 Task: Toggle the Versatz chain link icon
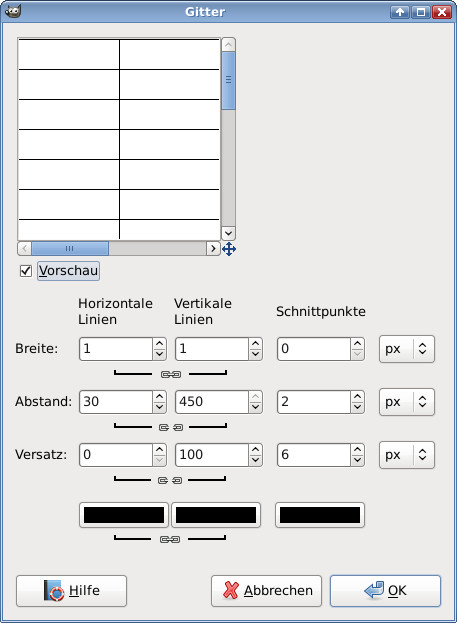(170, 480)
